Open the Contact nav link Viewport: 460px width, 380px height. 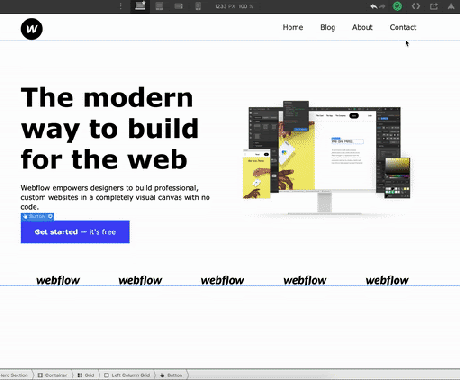click(x=403, y=27)
